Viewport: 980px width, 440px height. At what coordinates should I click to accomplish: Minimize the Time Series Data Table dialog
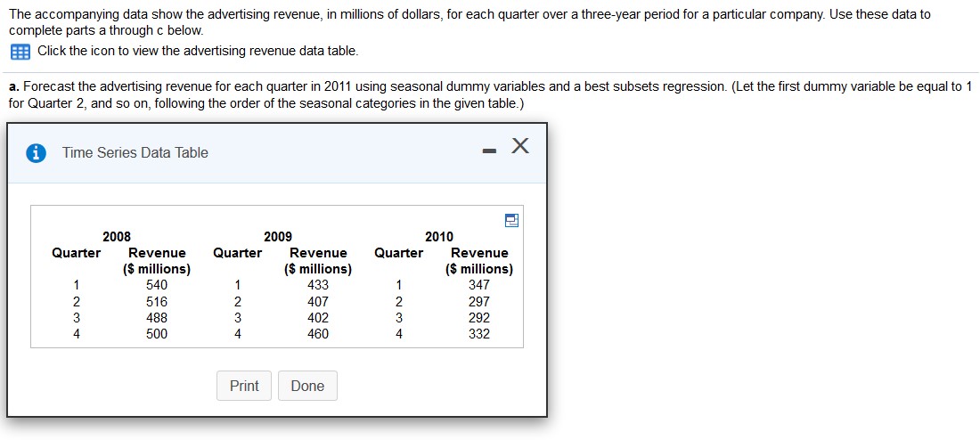[491, 151]
